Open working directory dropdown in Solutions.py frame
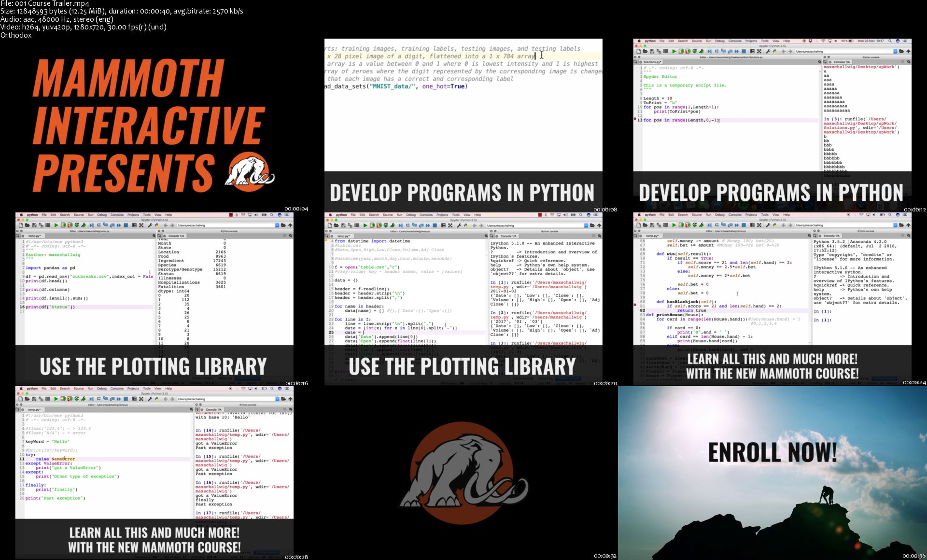The width and height of the screenshot is (927, 560). click(895, 51)
